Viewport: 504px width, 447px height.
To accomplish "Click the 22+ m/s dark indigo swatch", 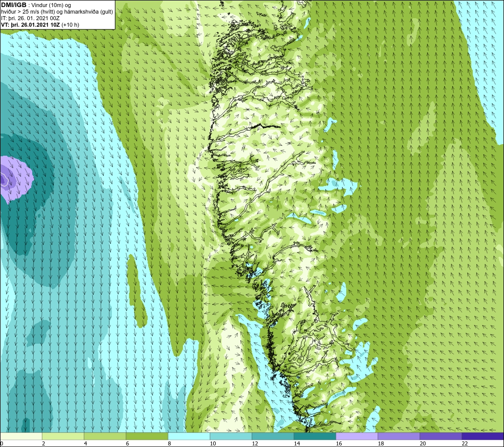I will coord(483,436).
